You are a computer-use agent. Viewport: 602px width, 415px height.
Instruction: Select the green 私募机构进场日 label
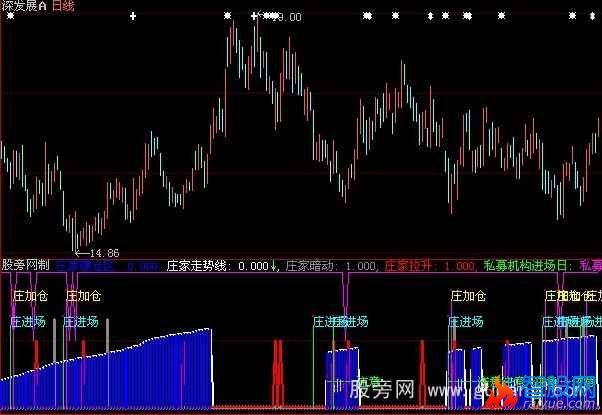coord(527,266)
